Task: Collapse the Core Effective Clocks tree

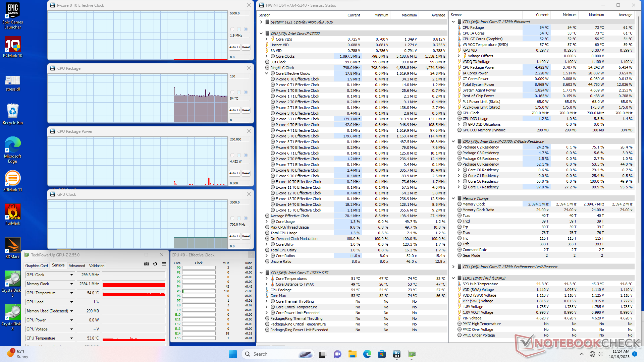Action: tap(267, 73)
